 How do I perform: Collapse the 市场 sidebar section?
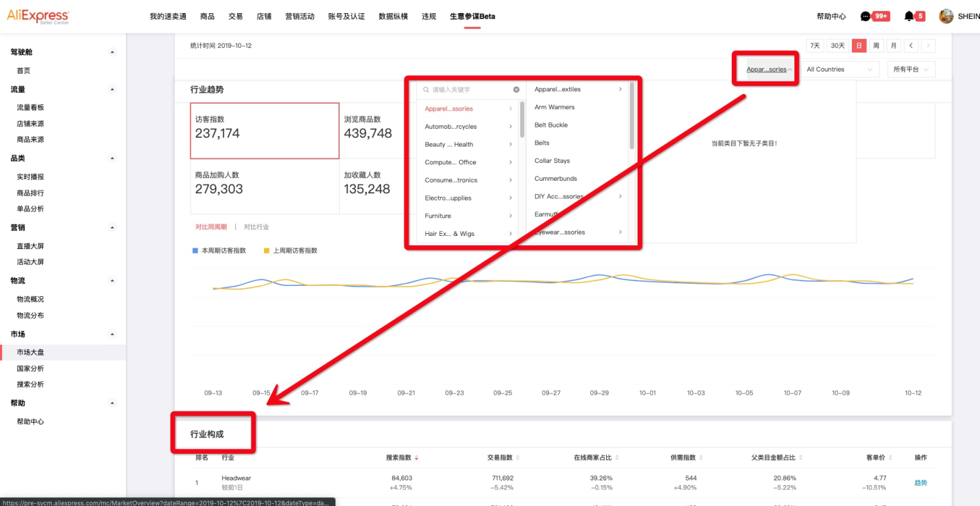pos(112,334)
